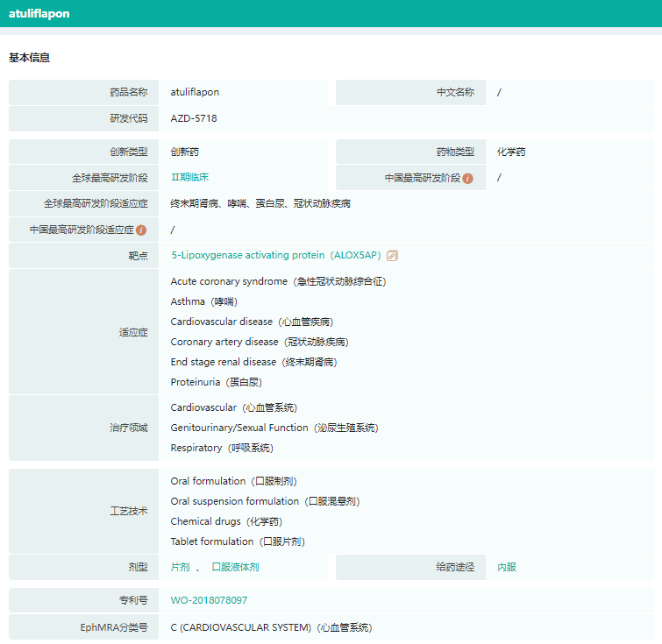Click the atuliflapon title in header bar
Image resolution: width=662 pixels, height=644 pixels.
pyautogui.click(x=39, y=14)
